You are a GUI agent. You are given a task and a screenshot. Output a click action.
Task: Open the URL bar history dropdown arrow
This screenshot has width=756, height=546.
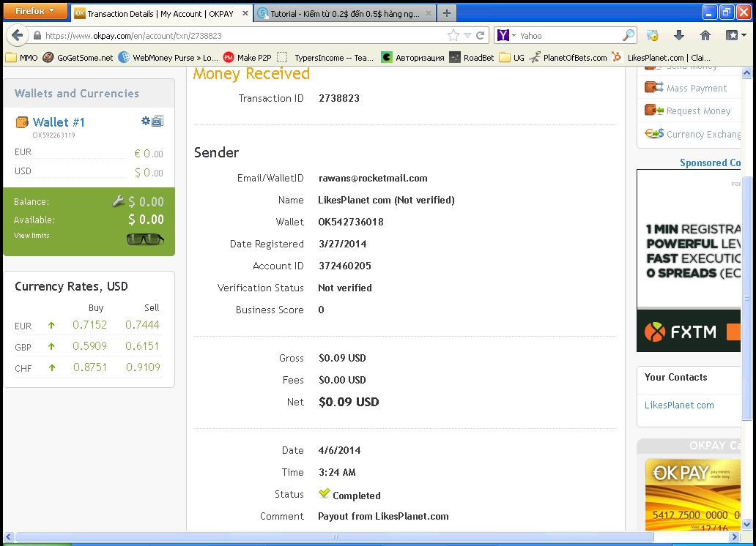[x=467, y=35]
